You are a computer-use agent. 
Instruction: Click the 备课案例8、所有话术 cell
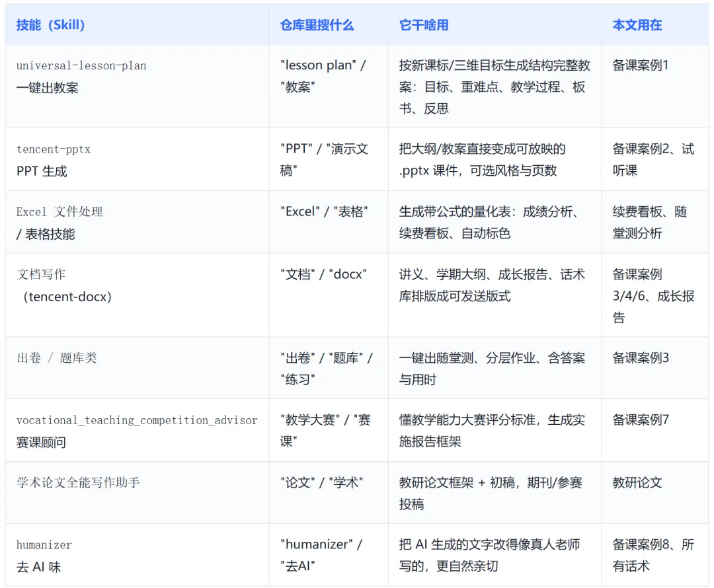coord(653,555)
